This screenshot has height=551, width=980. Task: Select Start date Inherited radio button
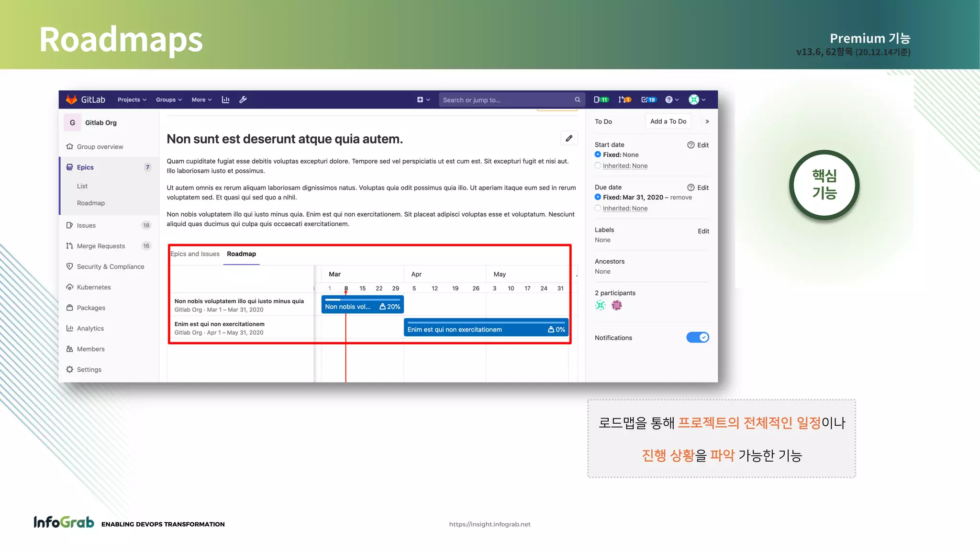point(598,165)
